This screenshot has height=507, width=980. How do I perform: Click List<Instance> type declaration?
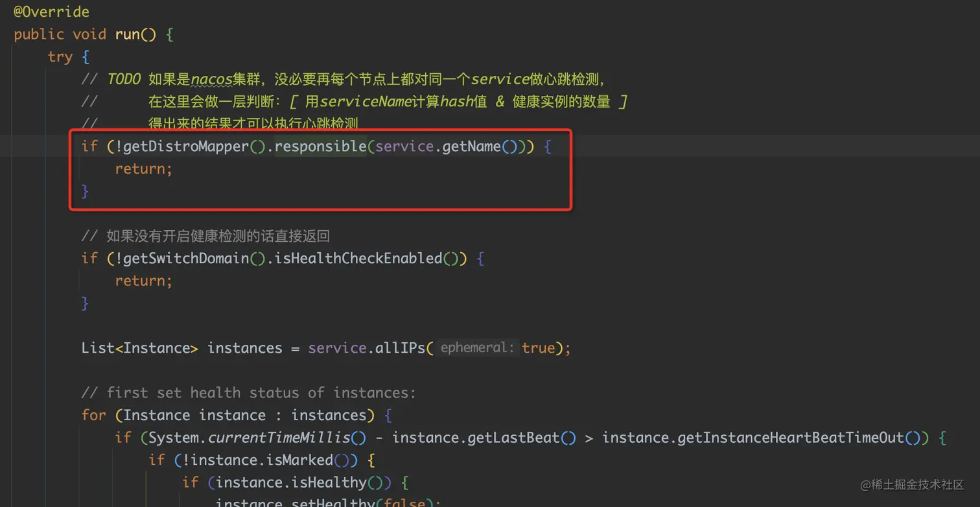pos(140,348)
